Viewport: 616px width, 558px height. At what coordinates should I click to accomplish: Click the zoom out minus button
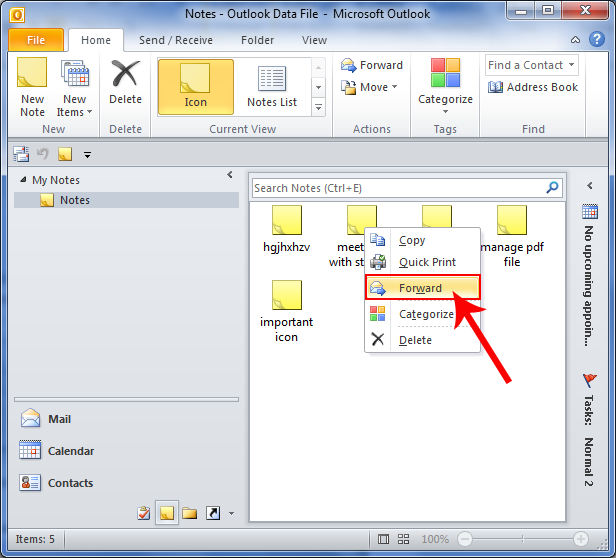tap(465, 539)
